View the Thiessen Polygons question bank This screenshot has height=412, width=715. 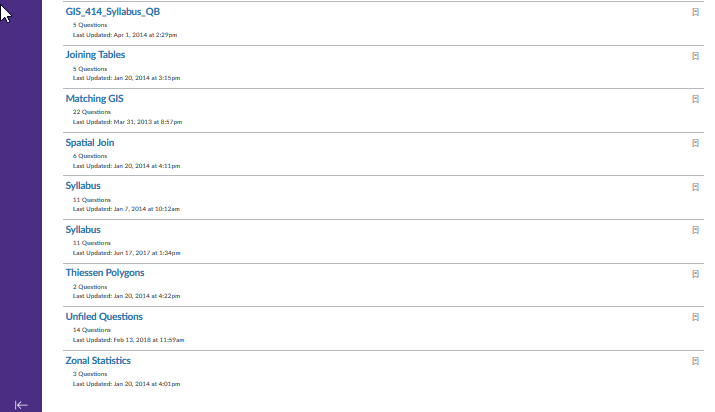click(105, 273)
